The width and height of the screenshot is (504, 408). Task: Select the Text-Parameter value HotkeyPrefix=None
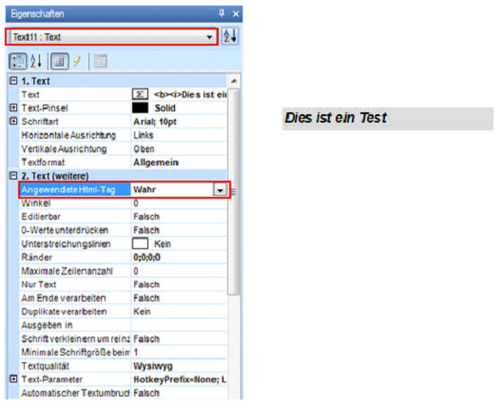[180, 379]
